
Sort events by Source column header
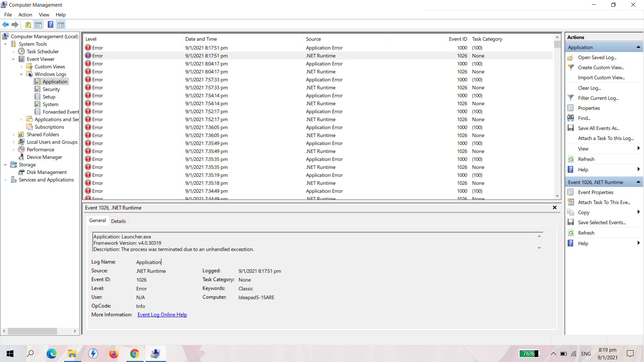tap(345, 39)
